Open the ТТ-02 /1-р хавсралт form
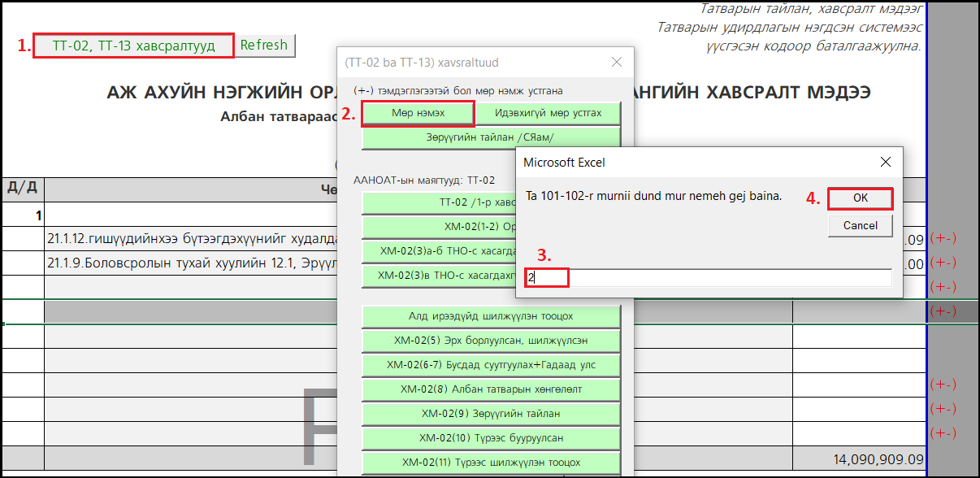Screen dimensions: 980x478 (439, 202)
